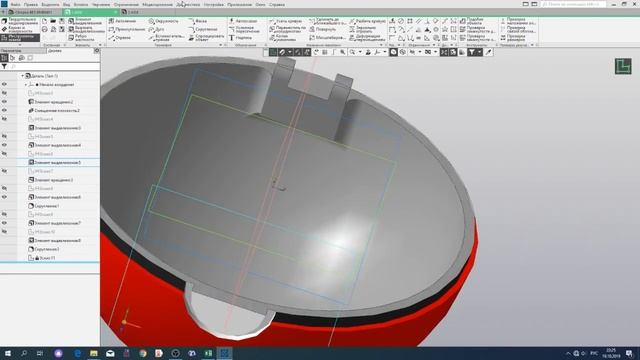The height and width of the screenshot is (360, 640).
Task: Click Вырезать выдавливанием in the ribbon
Action: [x=86, y=29]
